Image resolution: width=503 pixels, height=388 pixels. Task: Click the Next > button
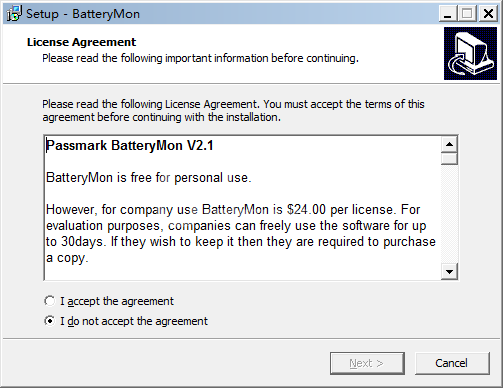tap(367, 363)
